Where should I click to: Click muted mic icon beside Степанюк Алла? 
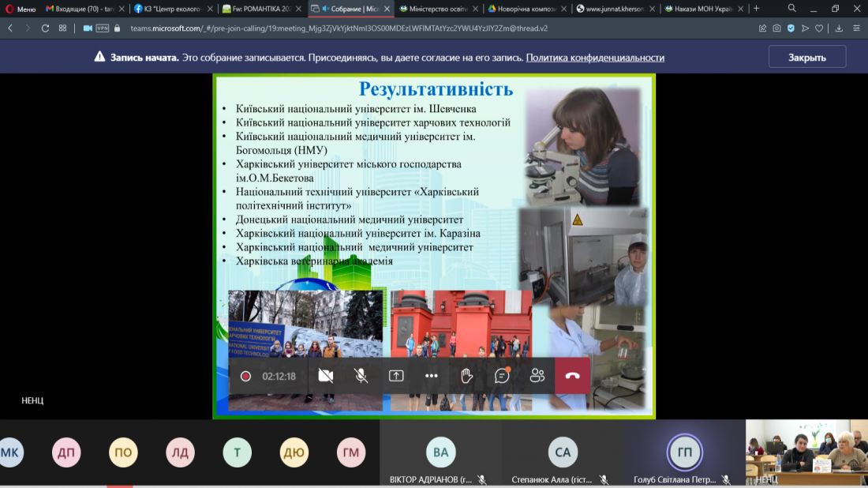(604, 479)
